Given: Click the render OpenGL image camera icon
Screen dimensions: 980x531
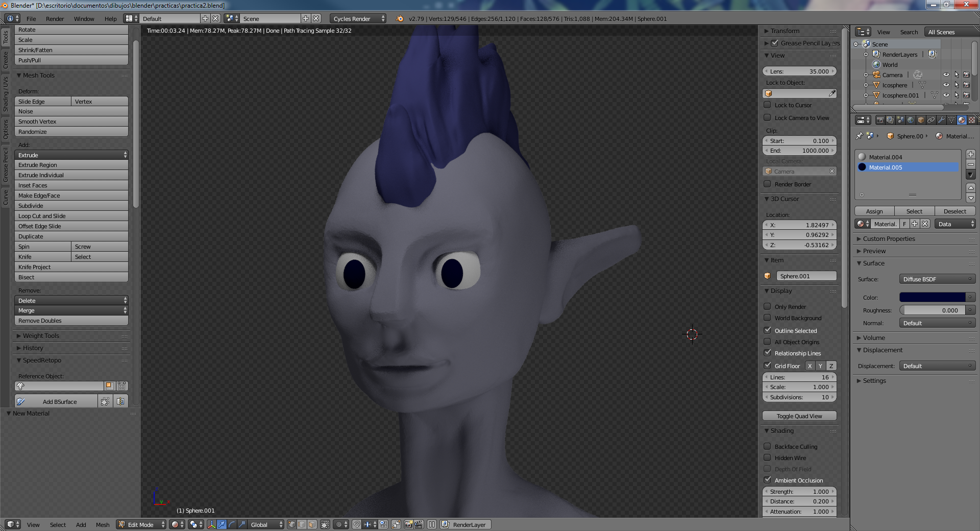Looking at the screenshot, I should [x=408, y=524].
